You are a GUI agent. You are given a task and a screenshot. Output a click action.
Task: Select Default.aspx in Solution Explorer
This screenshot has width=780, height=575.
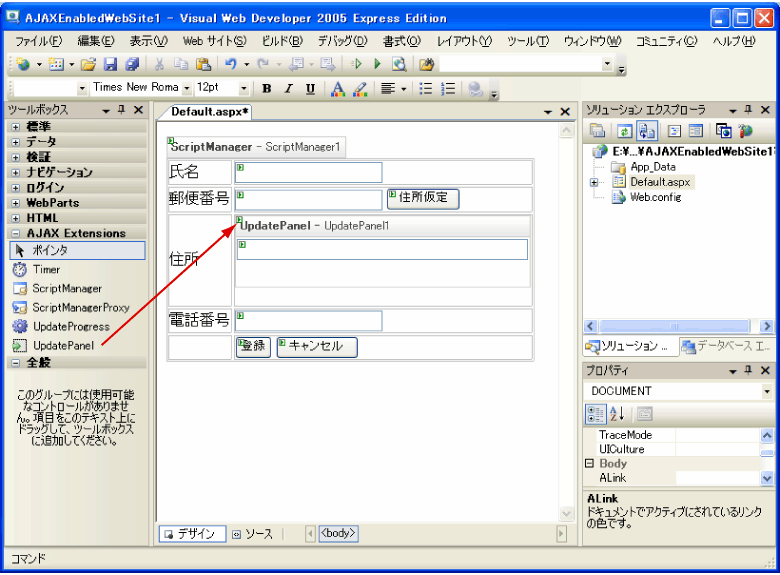(660, 182)
